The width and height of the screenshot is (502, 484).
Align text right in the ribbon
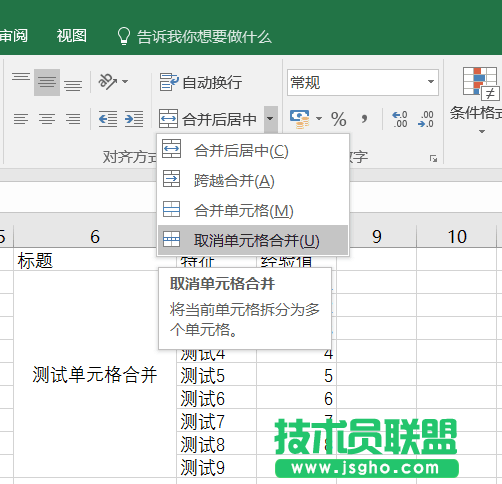pyautogui.click(x=73, y=119)
